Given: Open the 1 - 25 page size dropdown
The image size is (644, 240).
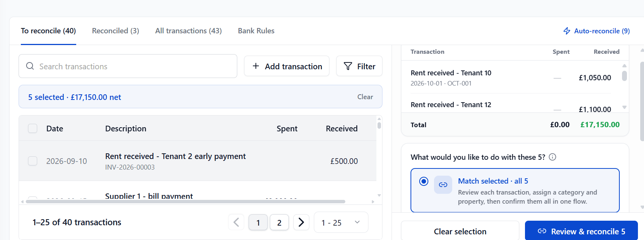Looking at the screenshot, I should click(341, 222).
